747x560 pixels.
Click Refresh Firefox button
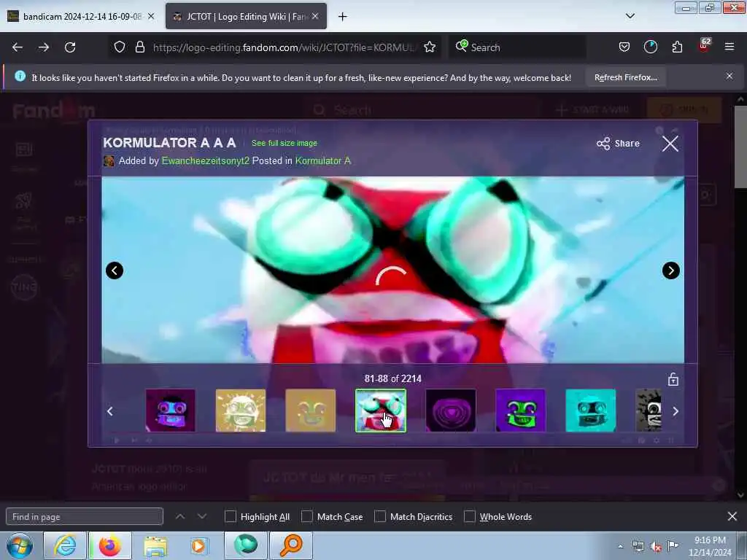(x=625, y=77)
